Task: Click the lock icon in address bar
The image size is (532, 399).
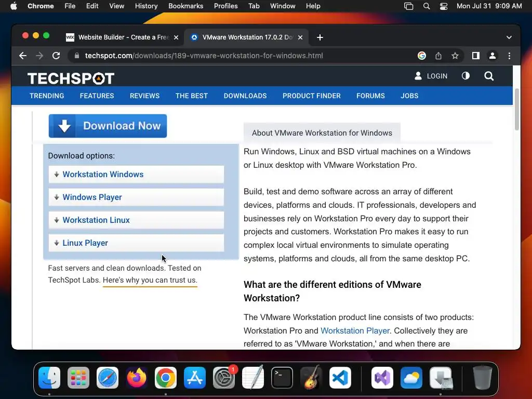Action: (x=77, y=56)
